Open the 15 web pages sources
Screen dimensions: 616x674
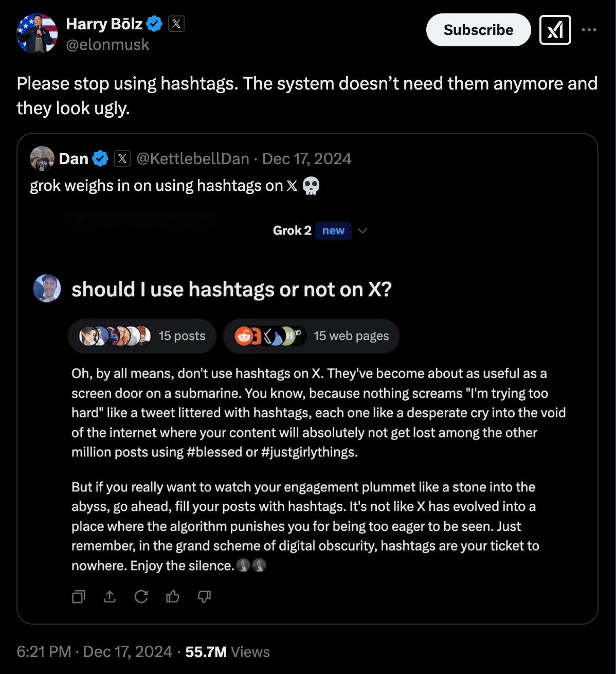click(311, 336)
